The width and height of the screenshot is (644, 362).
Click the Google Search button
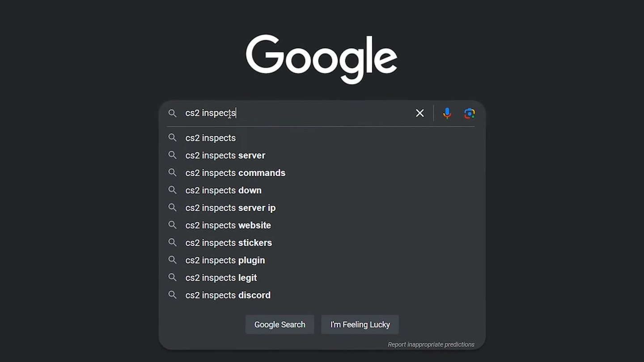point(280,324)
